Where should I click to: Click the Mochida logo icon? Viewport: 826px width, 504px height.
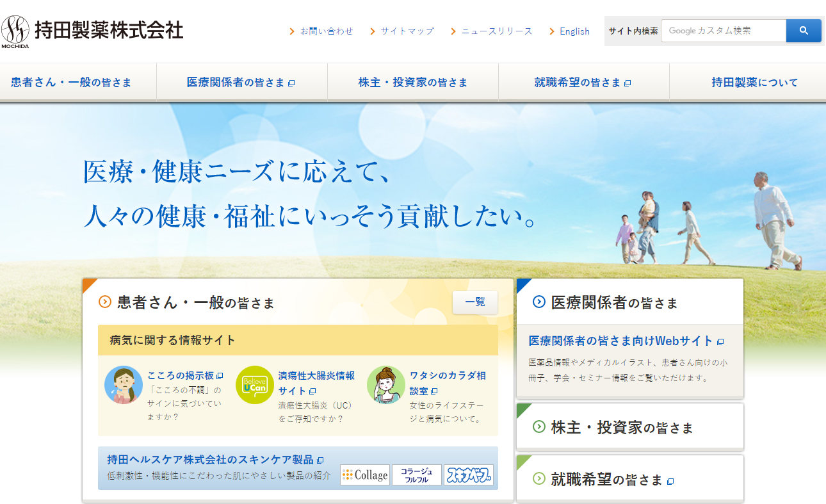pyautogui.click(x=15, y=30)
